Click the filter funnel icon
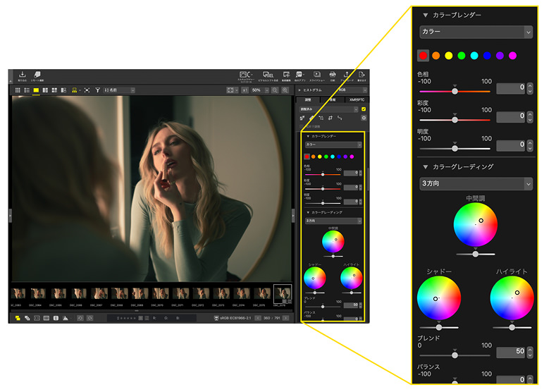Viewport: 544px width, 392px height. coord(98,90)
